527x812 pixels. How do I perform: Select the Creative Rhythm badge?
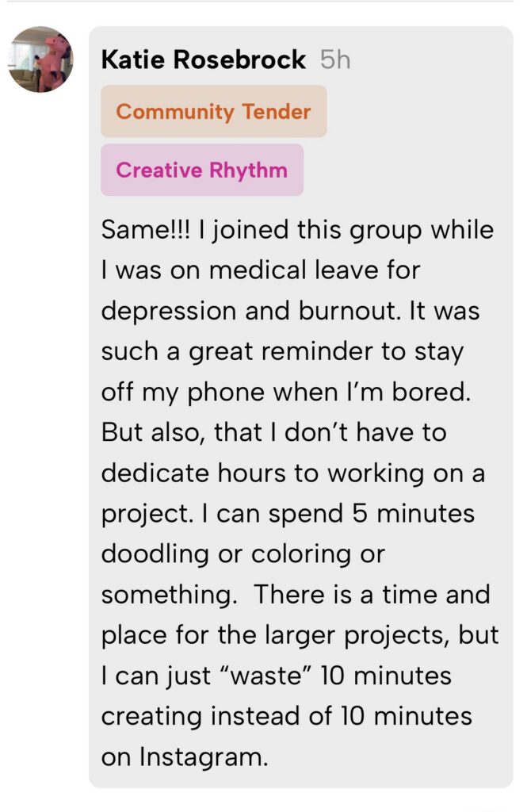201,170
